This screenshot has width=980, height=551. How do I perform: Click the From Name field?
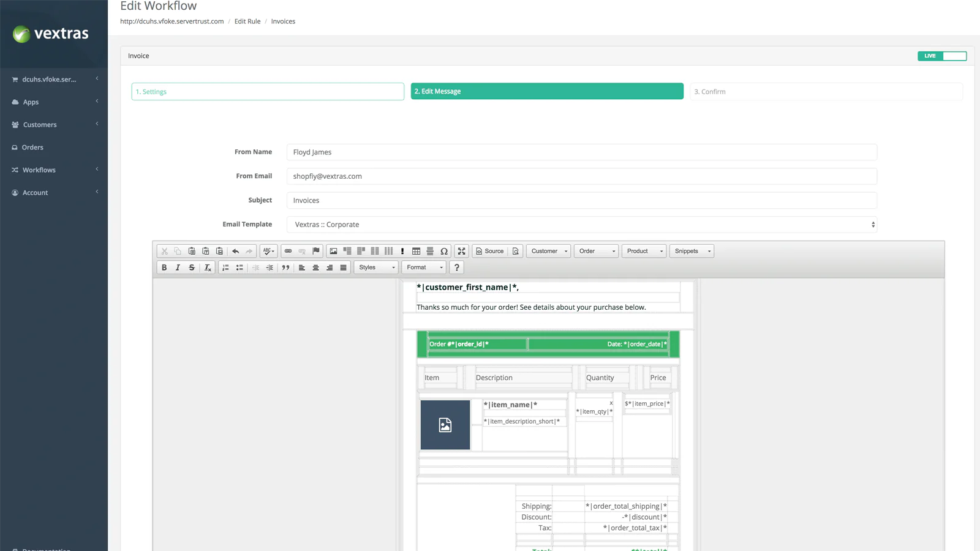pos(582,152)
